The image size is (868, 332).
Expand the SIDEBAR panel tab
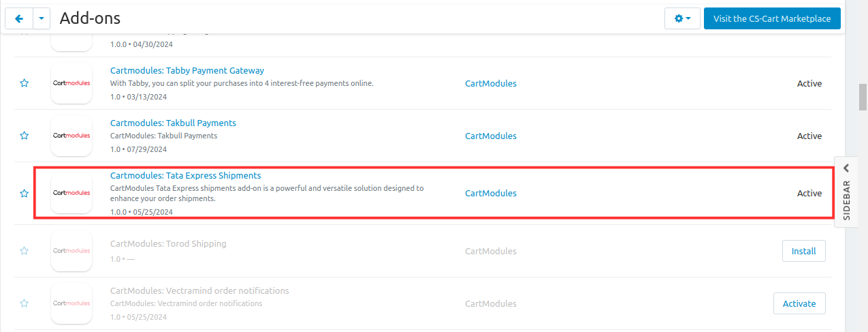[846, 192]
